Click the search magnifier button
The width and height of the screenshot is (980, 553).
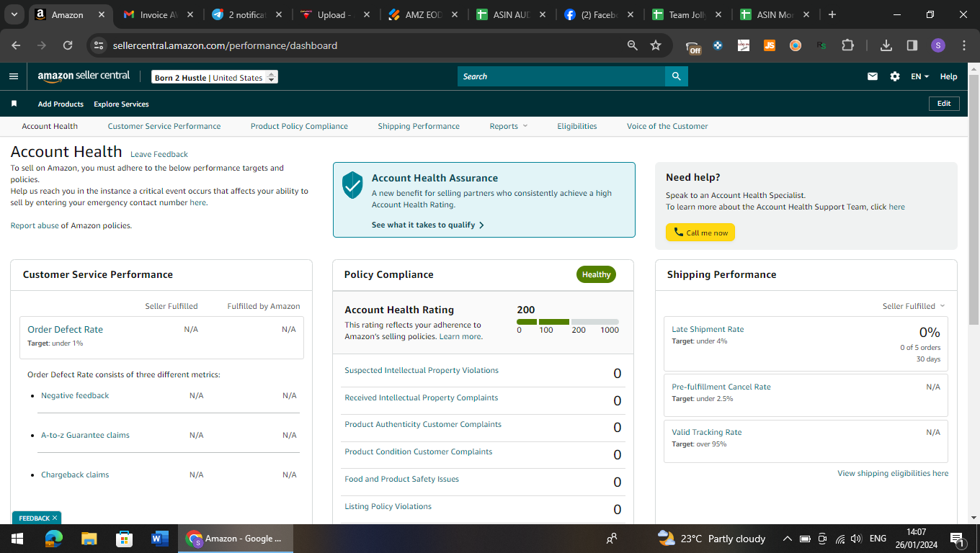[x=676, y=76]
